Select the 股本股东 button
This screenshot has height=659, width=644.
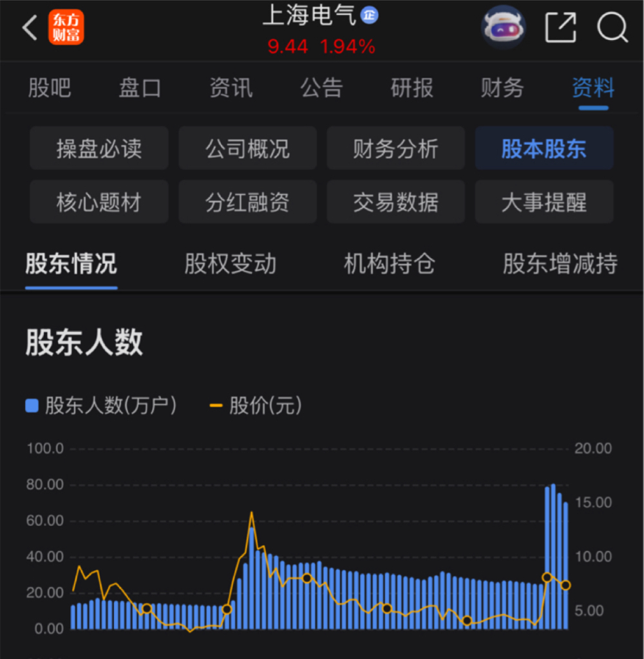click(x=544, y=149)
